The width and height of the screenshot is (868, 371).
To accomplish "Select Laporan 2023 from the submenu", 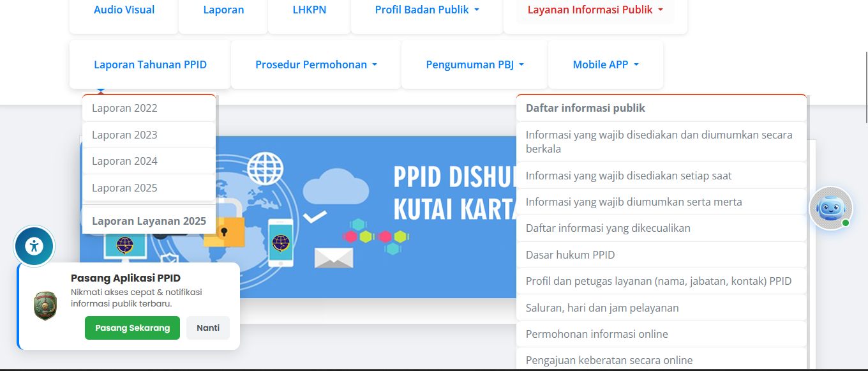I will tap(149, 135).
